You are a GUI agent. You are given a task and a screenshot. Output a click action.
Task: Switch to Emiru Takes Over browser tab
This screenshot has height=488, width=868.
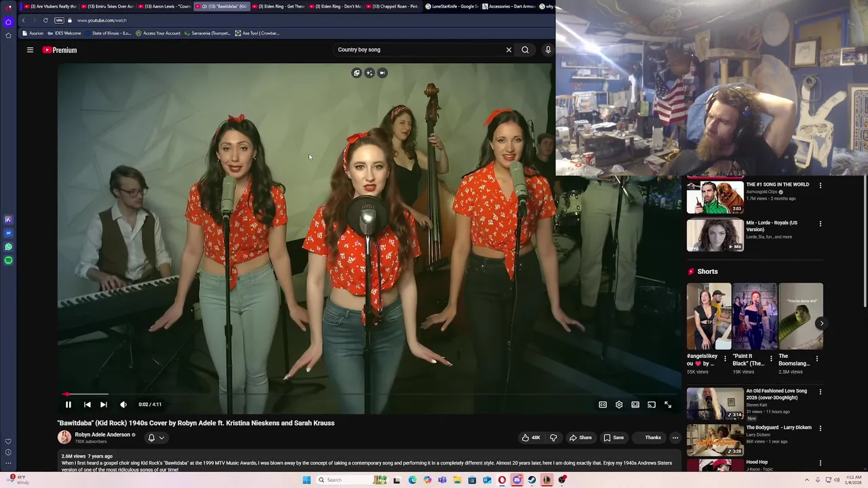point(108,6)
